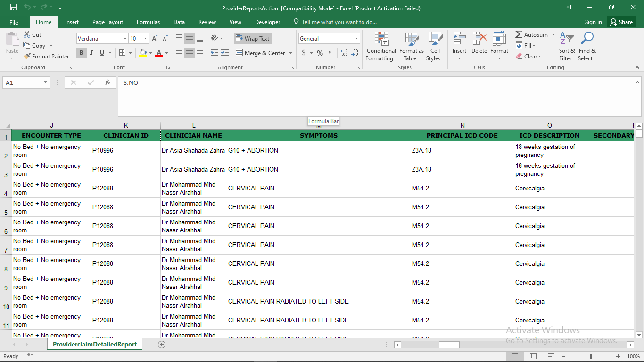The height and width of the screenshot is (362, 644).
Task: Switch to the Formulas tab
Action: [148, 22]
